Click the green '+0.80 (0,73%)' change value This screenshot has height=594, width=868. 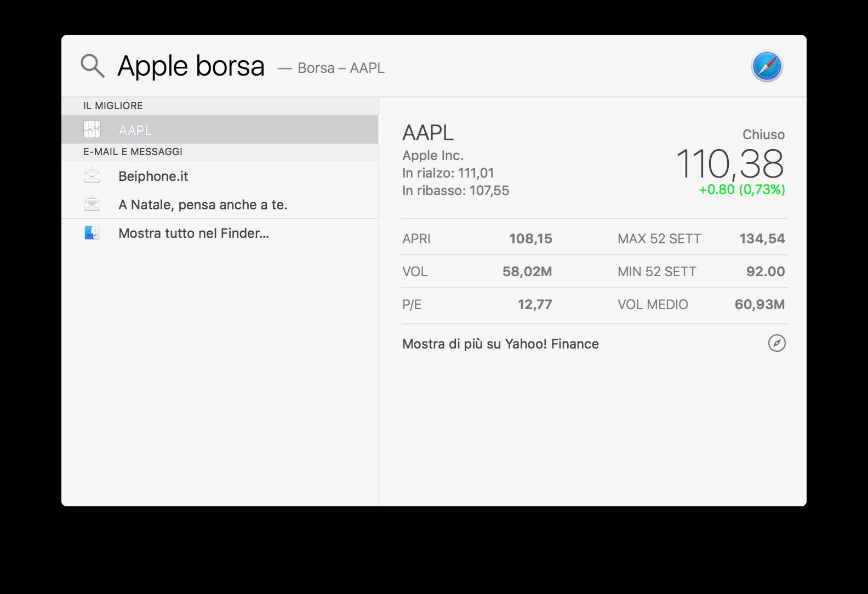click(742, 190)
